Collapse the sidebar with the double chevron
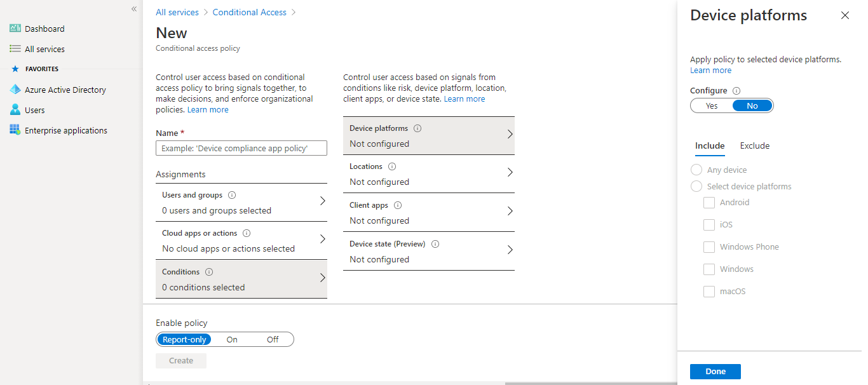The image size is (868, 385). pyautogui.click(x=134, y=9)
